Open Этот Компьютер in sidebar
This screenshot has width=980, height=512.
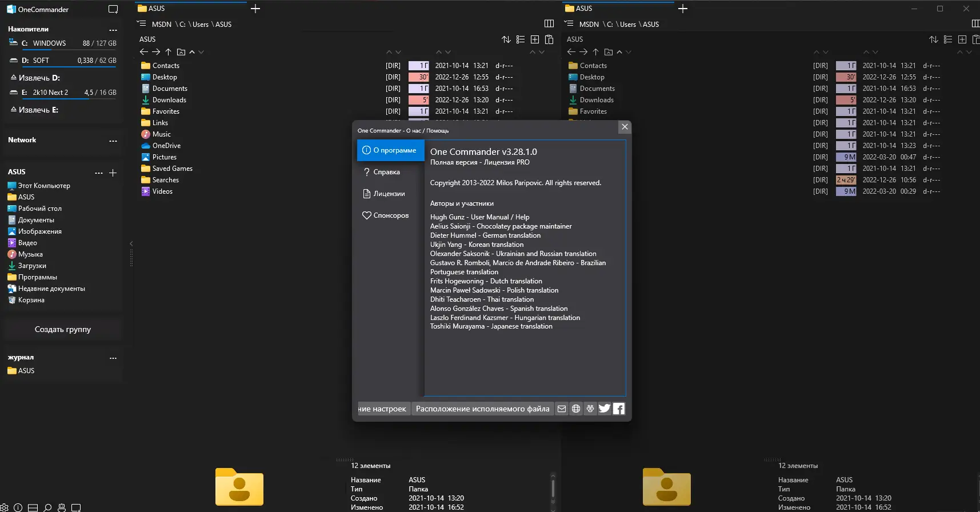[39, 186]
